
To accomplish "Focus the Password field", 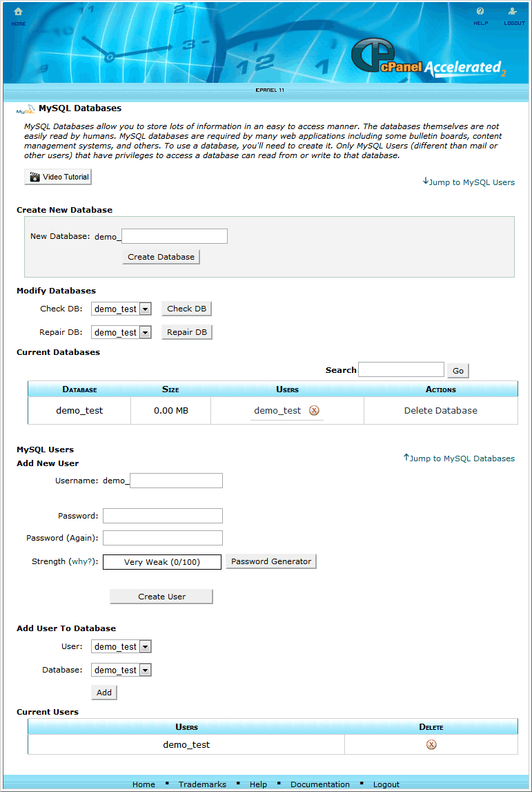I will 163,516.
